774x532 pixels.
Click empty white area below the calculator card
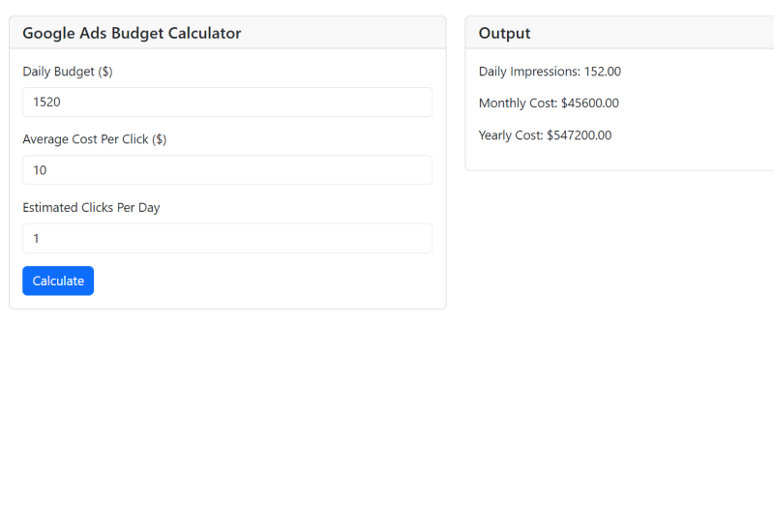[x=227, y=406]
